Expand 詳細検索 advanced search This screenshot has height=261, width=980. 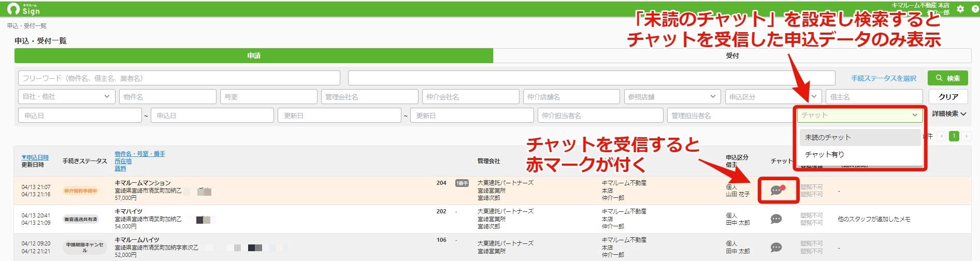[949, 114]
